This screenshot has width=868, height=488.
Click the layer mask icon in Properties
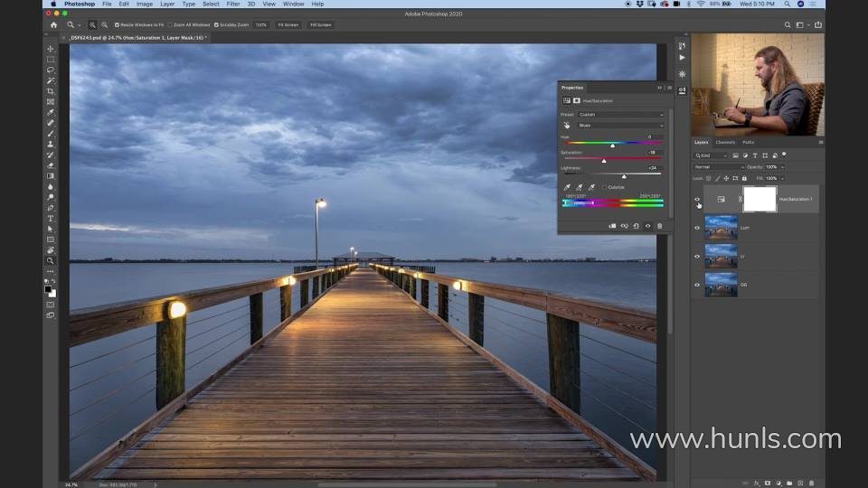pyautogui.click(x=576, y=100)
